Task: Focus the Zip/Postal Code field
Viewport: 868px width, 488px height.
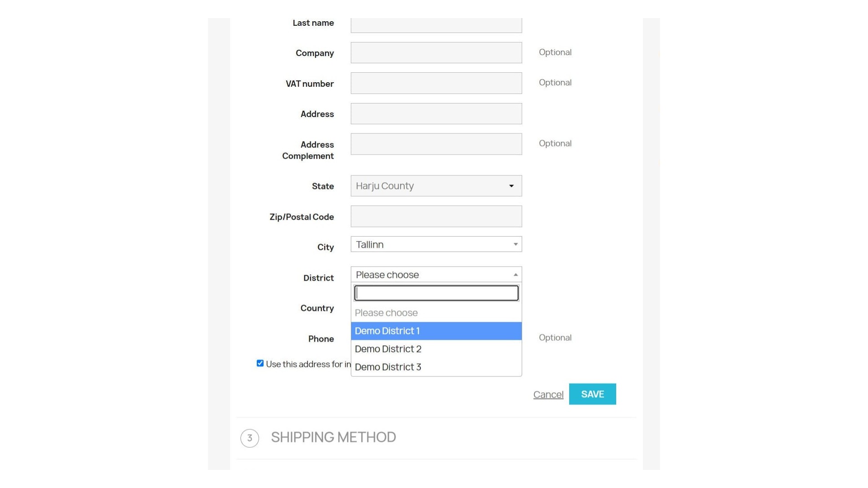Action: 436,216
